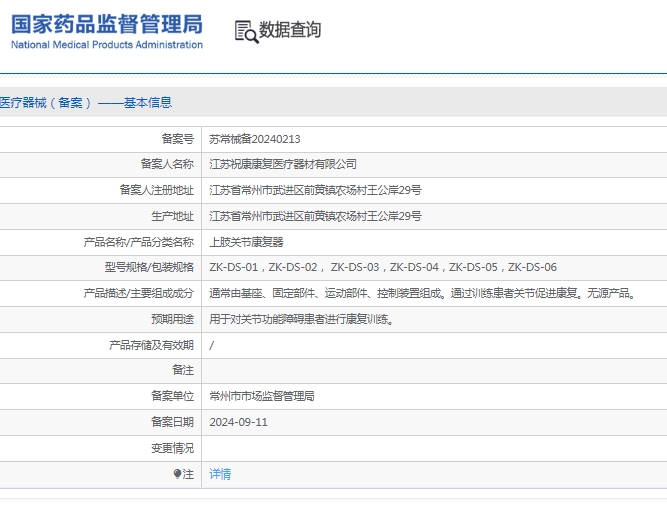This screenshot has height=508, width=667.
Task: Click the 变更情况 row label
Action: [172, 448]
